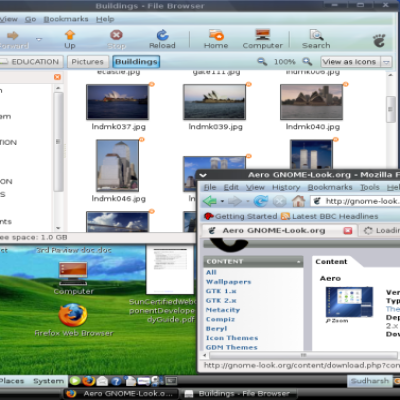Open the Getting Started bookmark

[x=241, y=216]
